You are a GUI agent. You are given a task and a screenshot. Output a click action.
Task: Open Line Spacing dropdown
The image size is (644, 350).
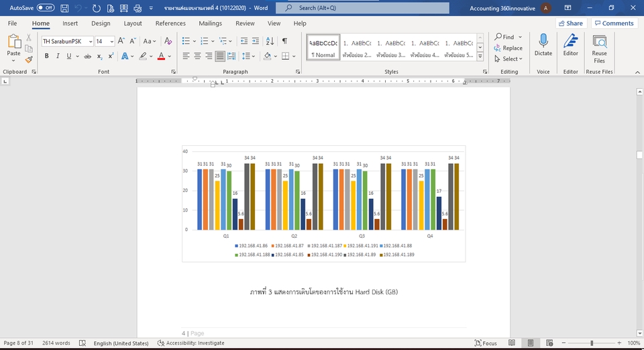(248, 56)
